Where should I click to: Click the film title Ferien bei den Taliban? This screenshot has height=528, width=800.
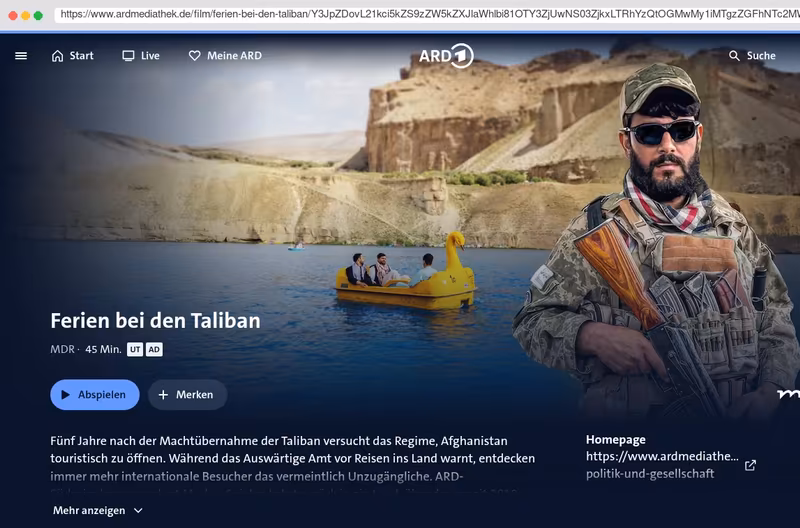[x=156, y=321]
